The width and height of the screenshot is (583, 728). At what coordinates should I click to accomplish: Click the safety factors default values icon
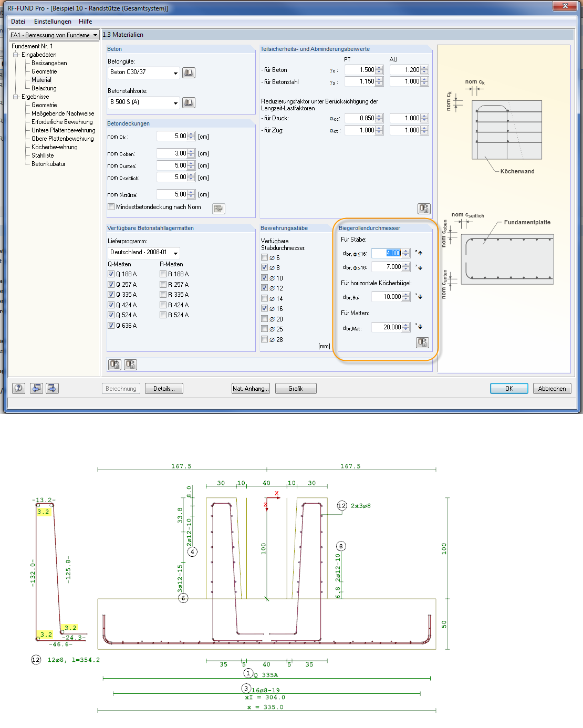coord(424,209)
